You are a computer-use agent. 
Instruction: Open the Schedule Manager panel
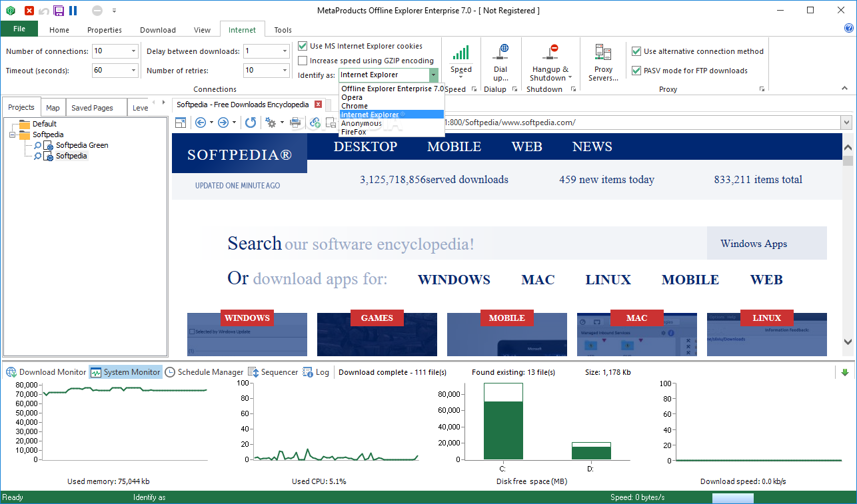pyautogui.click(x=204, y=372)
